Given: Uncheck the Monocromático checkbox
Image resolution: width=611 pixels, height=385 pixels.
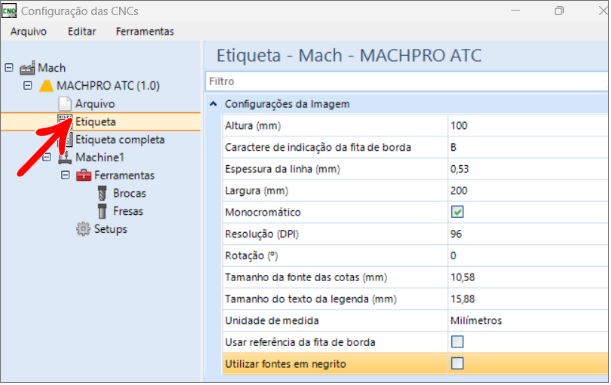Looking at the screenshot, I should (457, 212).
